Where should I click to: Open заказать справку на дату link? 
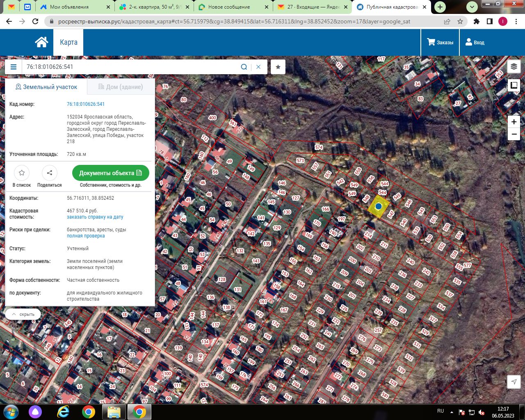pos(95,217)
